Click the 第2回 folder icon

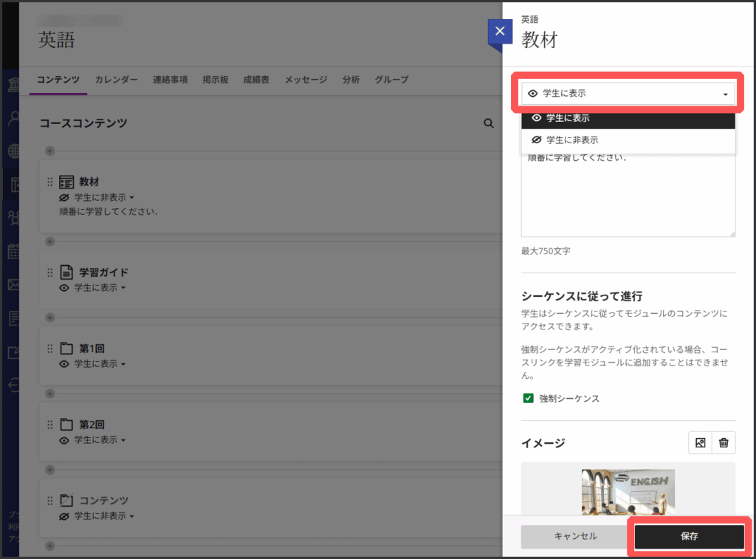tap(66, 424)
